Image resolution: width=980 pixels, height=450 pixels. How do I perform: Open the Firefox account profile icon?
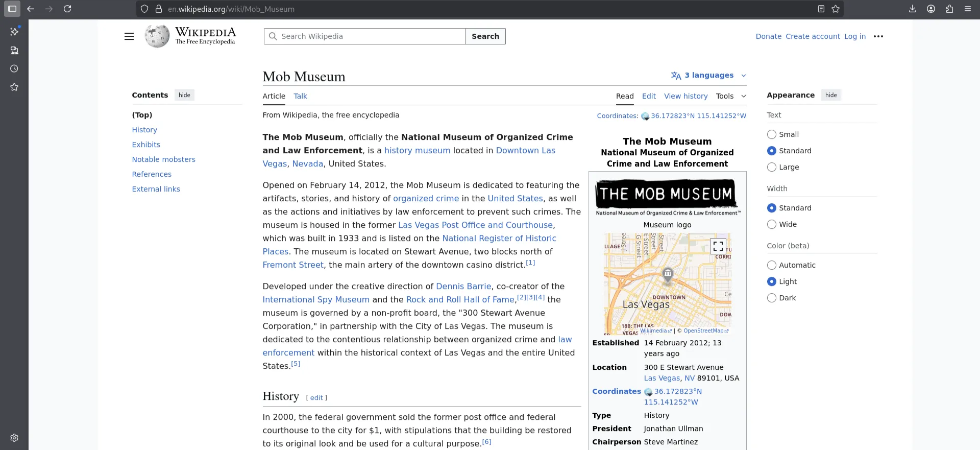(931, 9)
